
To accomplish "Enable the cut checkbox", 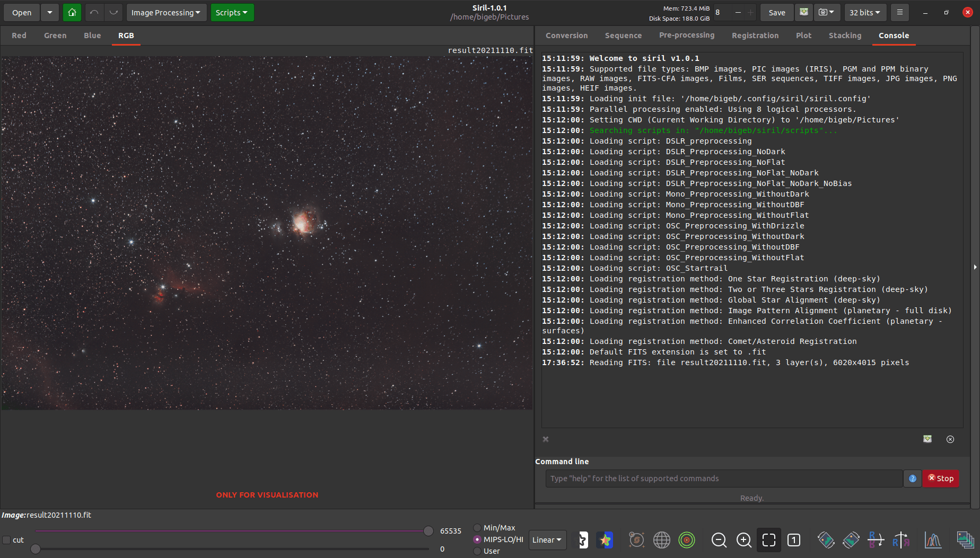I will point(7,539).
